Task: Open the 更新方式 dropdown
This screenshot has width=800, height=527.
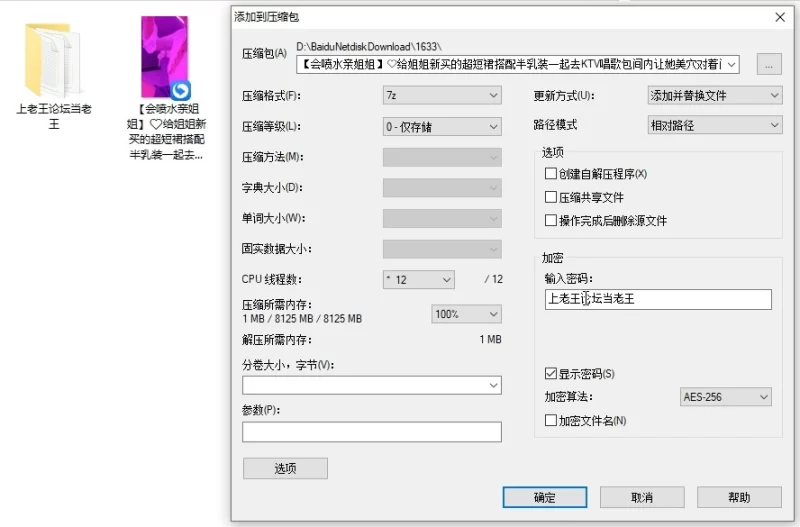Action: pos(714,96)
